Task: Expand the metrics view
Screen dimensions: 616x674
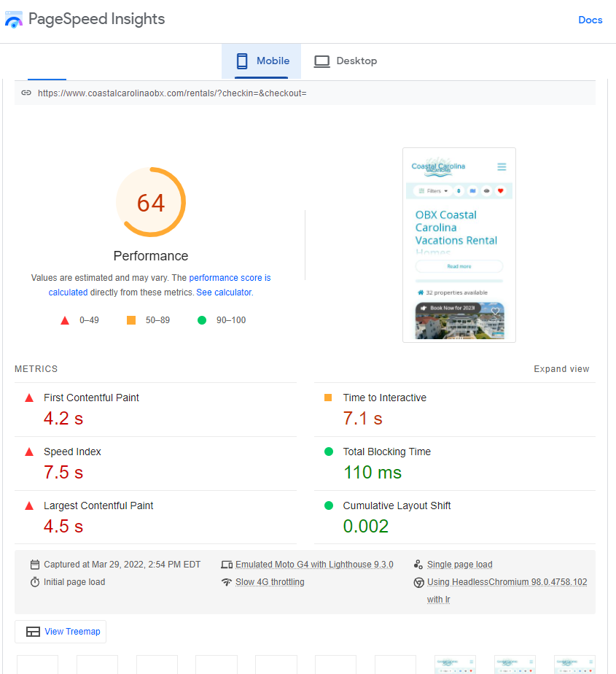Action: (x=561, y=369)
